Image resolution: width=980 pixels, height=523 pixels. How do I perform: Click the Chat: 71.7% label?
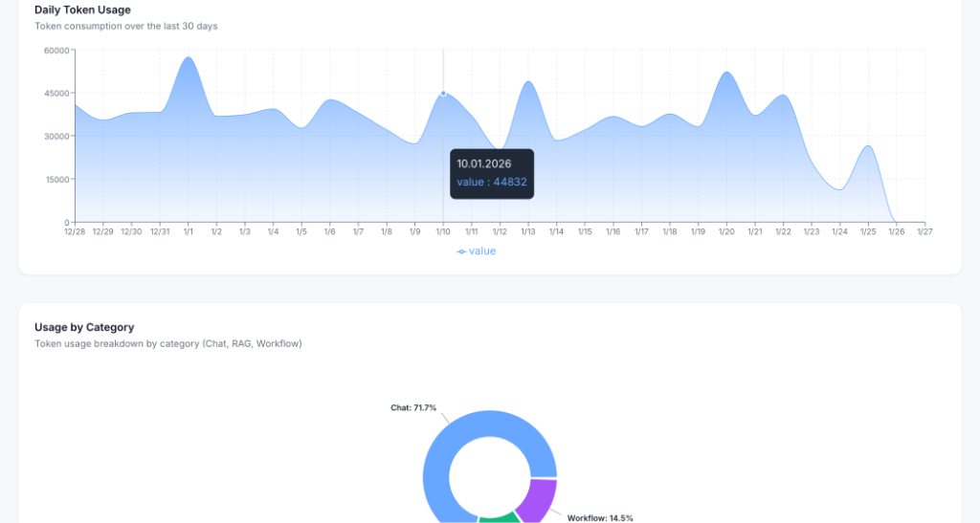412,407
